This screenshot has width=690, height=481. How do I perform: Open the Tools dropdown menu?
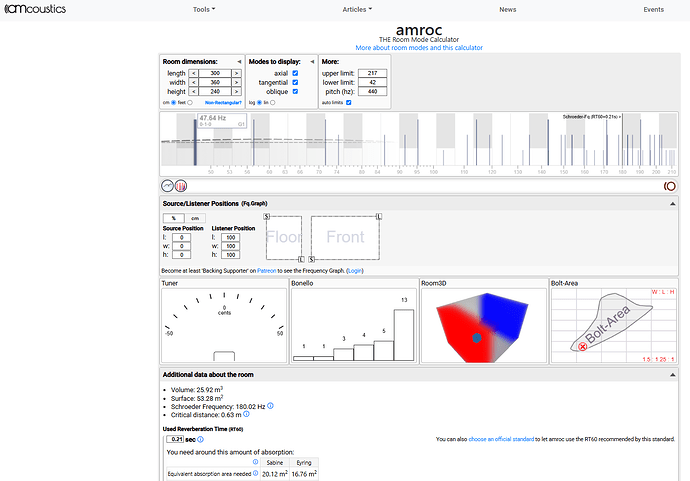click(x=204, y=9)
